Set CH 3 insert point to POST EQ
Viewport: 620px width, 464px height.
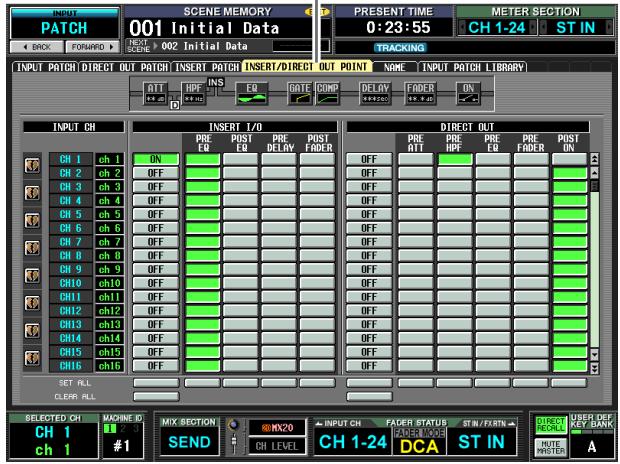coord(240,187)
